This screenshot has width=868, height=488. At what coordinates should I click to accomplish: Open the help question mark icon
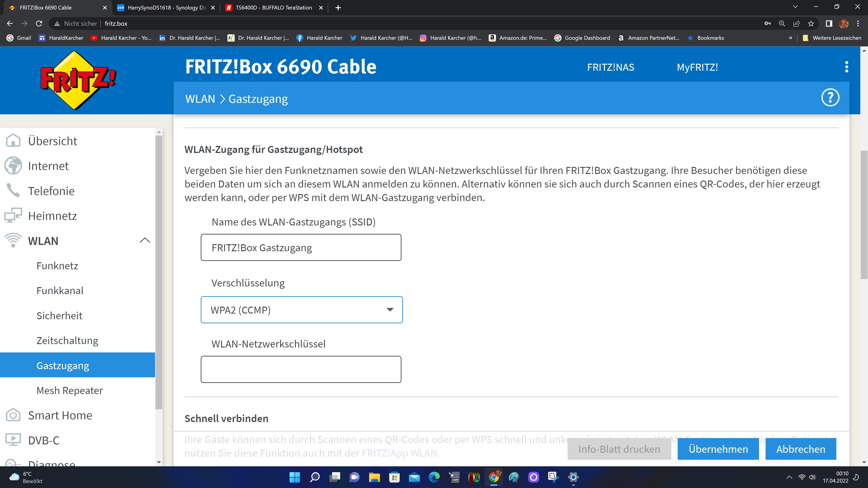(x=830, y=98)
